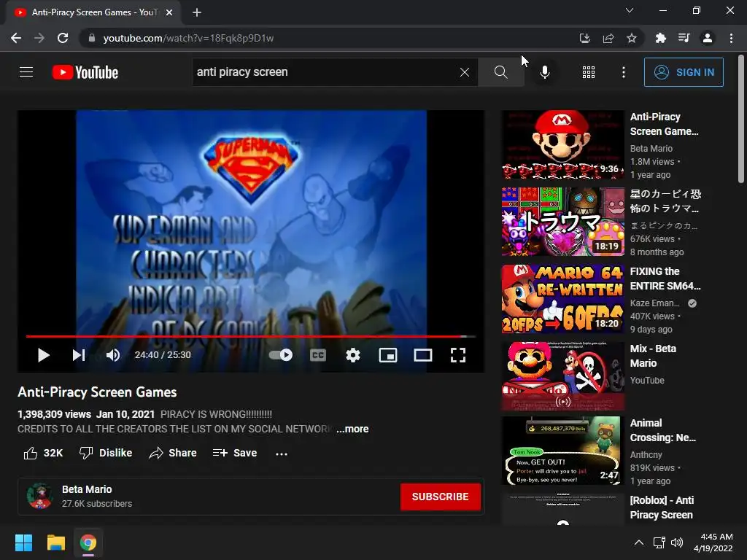Like the video with the thumbs-up icon
747x560 pixels.
pyautogui.click(x=31, y=453)
